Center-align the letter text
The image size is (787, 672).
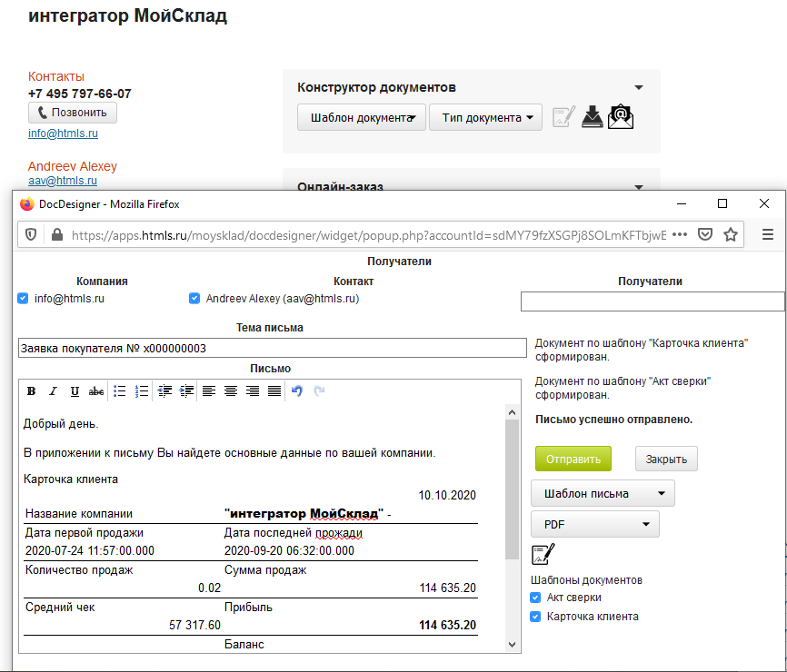(231, 391)
